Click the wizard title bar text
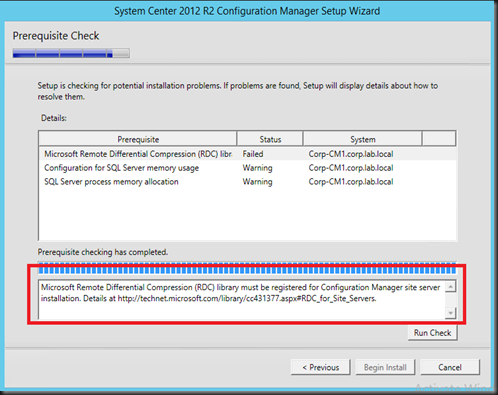498x395 pixels. (247, 11)
